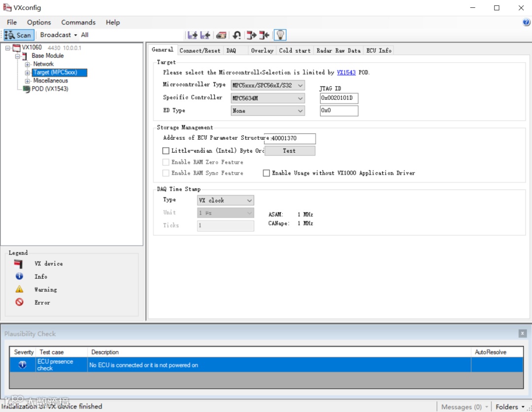Click the red Error legend icon
Image resolution: width=532 pixels, height=412 pixels.
coord(19,302)
